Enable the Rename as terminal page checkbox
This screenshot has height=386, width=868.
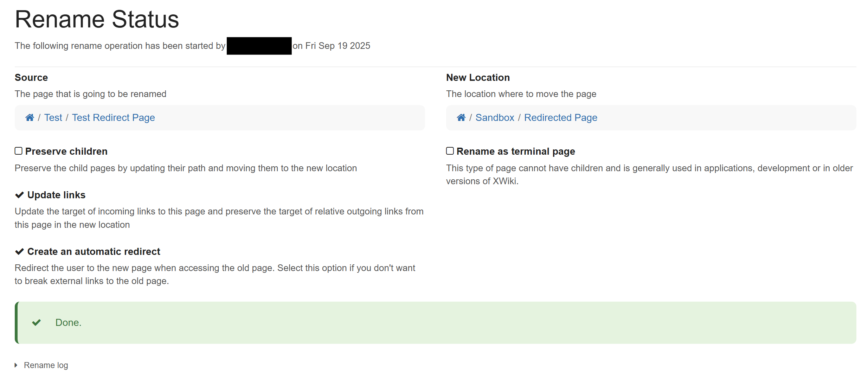point(450,151)
